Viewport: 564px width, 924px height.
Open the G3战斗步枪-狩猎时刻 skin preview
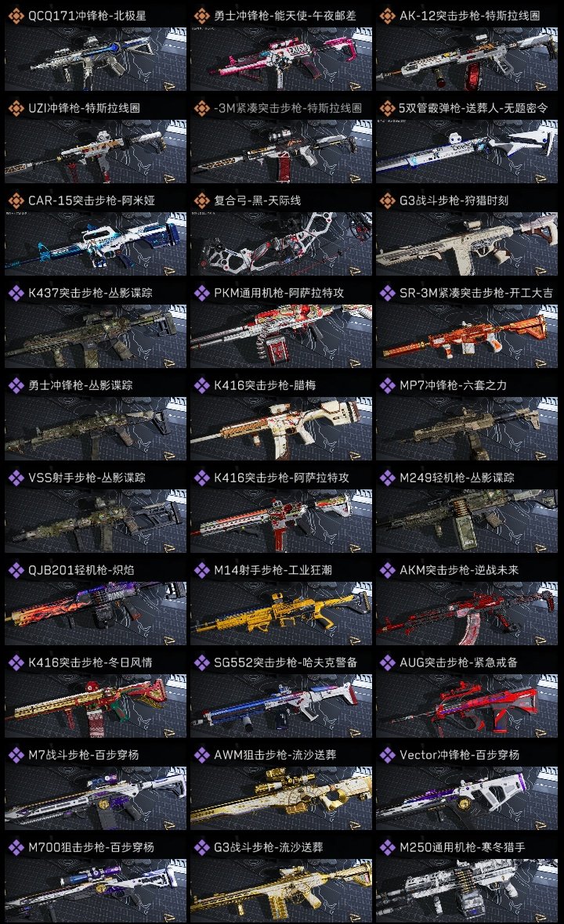click(x=467, y=244)
